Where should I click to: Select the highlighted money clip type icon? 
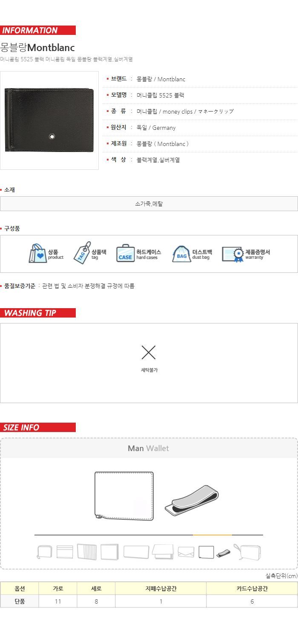click(x=223, y=553)
